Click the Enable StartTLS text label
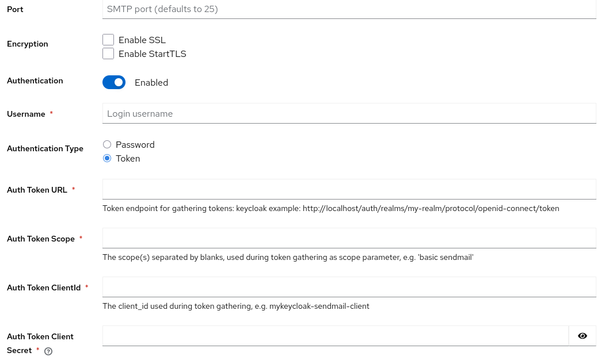Viewport: 605px width, 364px height. pyautogui.click(x=152, y=53)
